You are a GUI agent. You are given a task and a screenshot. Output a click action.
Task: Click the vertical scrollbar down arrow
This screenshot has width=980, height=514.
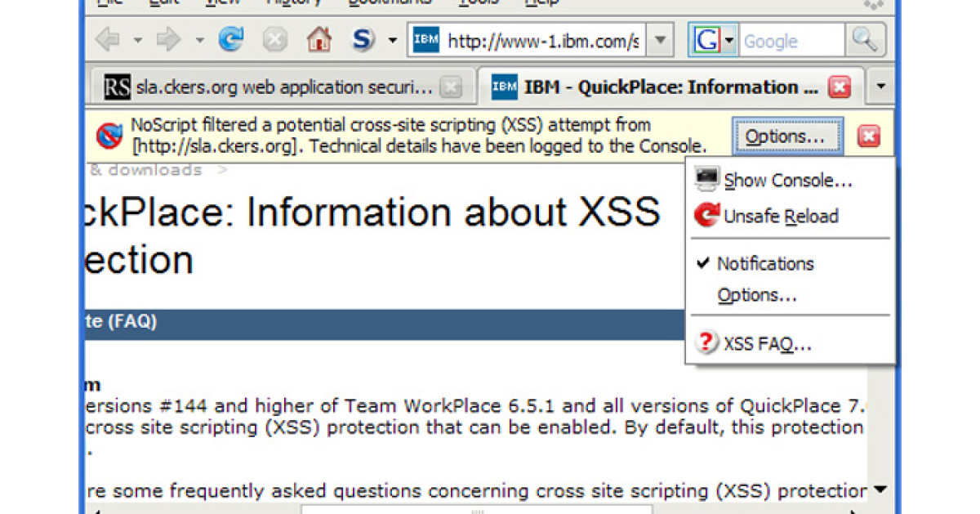880,489
